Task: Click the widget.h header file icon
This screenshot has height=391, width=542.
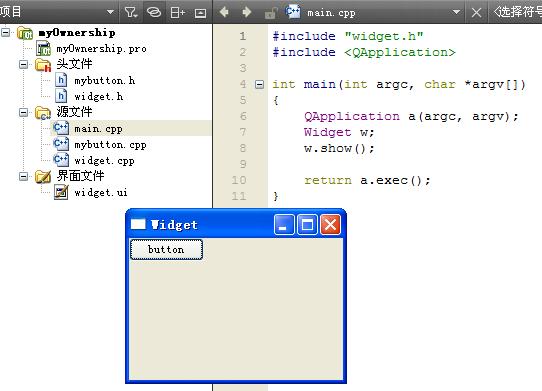Action: (x=61, y=96)
